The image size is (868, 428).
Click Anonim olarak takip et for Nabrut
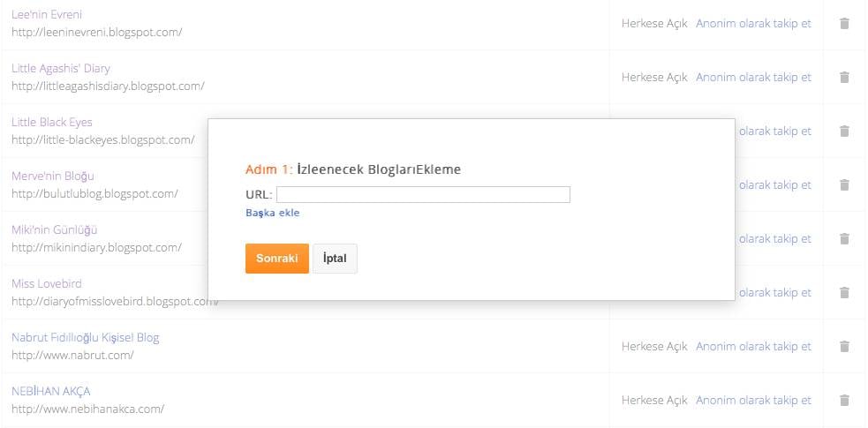[x=753, y=347]
